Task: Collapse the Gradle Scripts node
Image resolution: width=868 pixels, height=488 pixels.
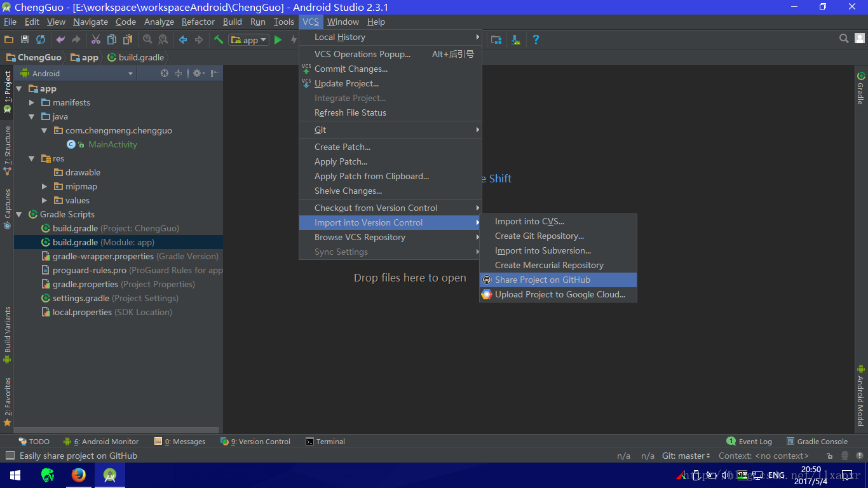Action: (19, 214)
